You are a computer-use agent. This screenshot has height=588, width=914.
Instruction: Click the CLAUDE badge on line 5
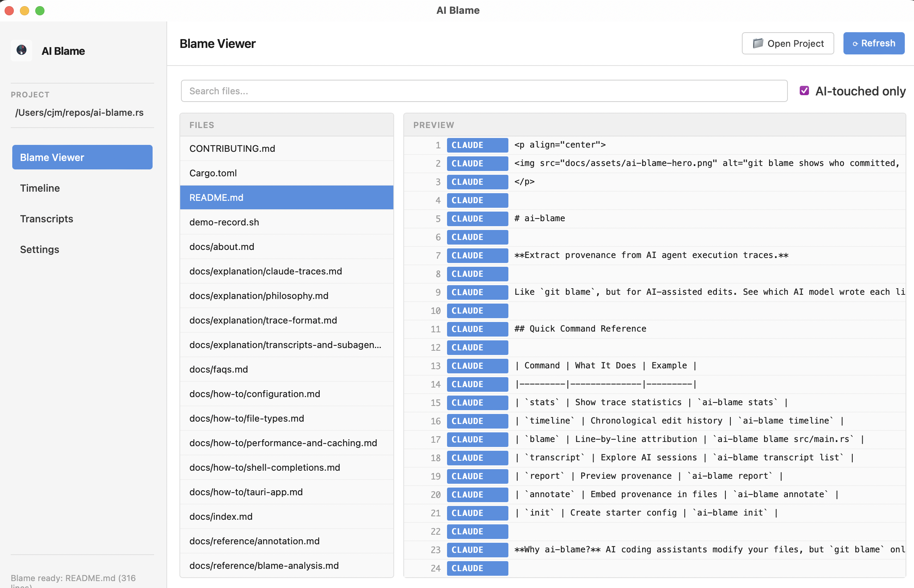(x=477, y=218)
